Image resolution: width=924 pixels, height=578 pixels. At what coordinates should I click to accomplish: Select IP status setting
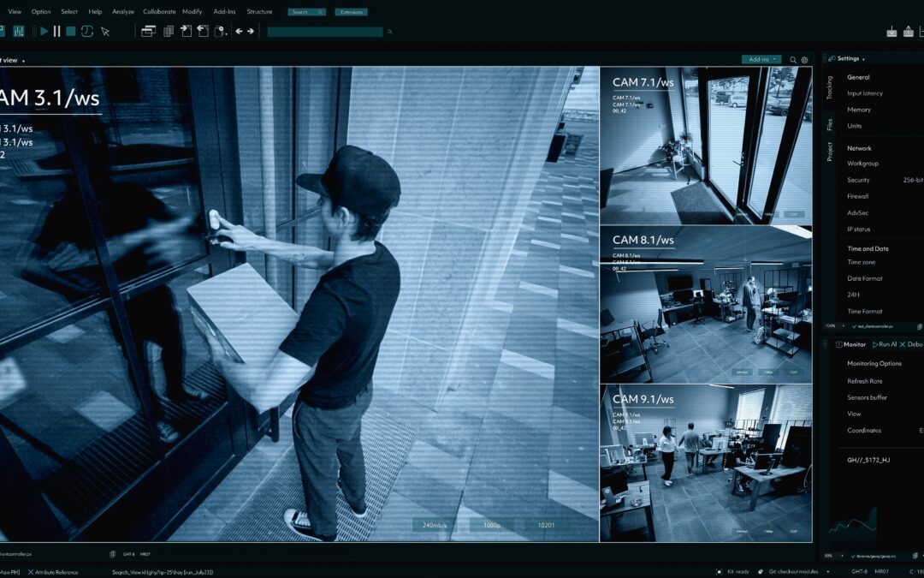click(x=859, y=229)
